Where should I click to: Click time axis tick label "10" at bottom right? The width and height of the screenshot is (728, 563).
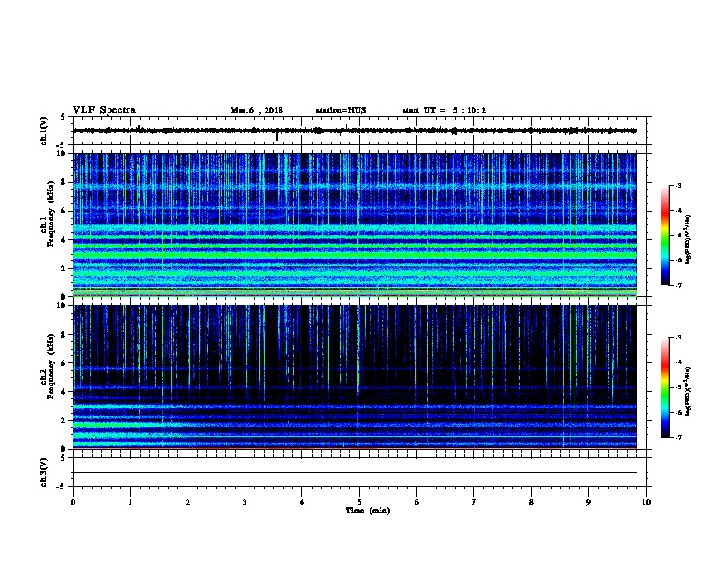(x=646, y=501)
